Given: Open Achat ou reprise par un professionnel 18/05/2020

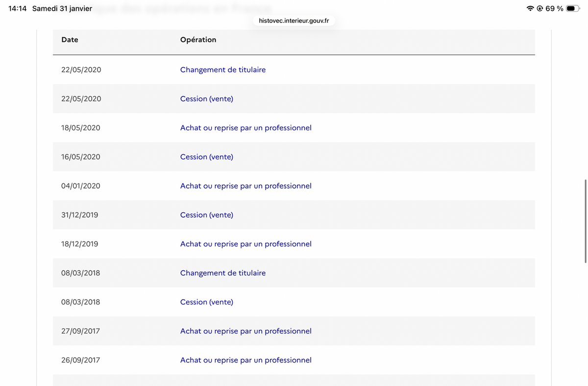Looking at the screenshot, I should 246,128.
